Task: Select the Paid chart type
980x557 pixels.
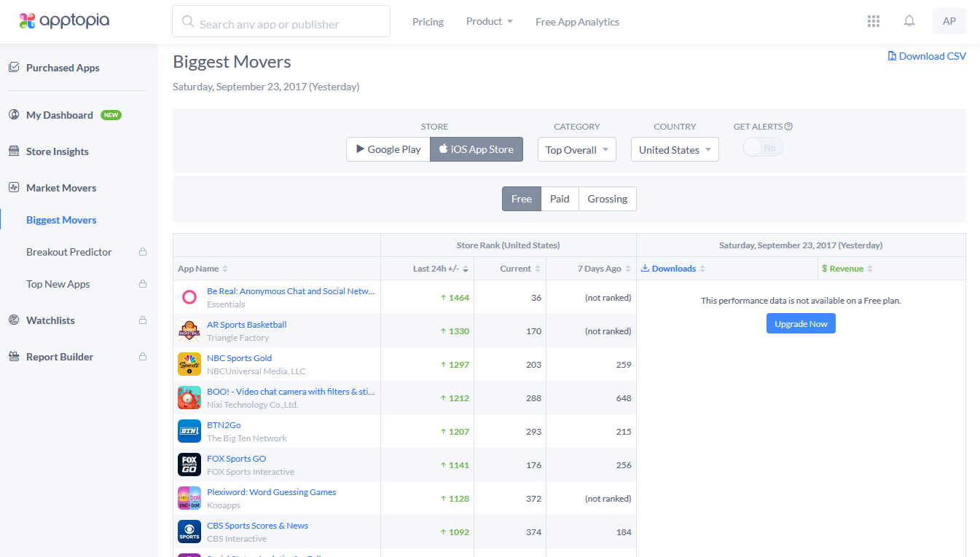Action: [x=560, y=199]
